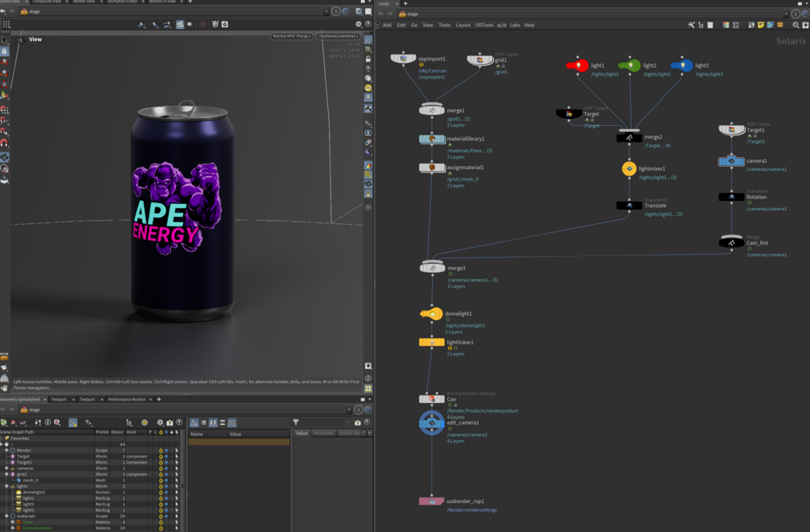Click the scene graph search magnifier icon

click(x=57, y=422)
